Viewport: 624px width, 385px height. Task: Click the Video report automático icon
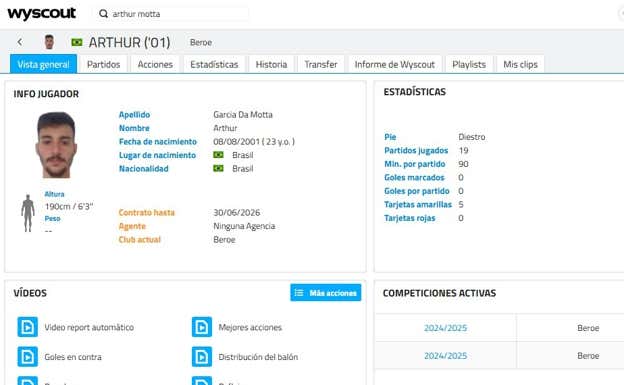click(x=27, y=327)
